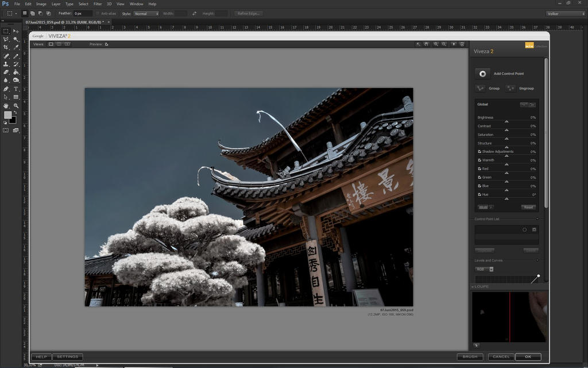Select the History Brush tool

click(16, 64)
